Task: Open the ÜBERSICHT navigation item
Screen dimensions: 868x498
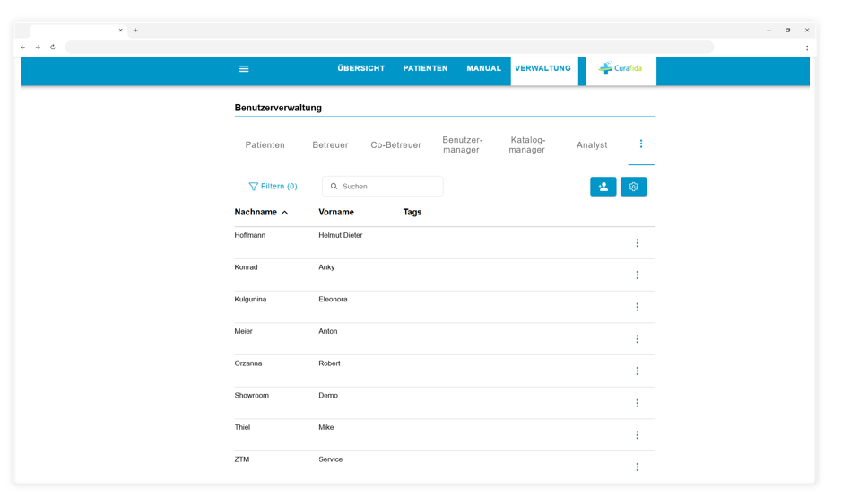Action: tap(361, 68)
